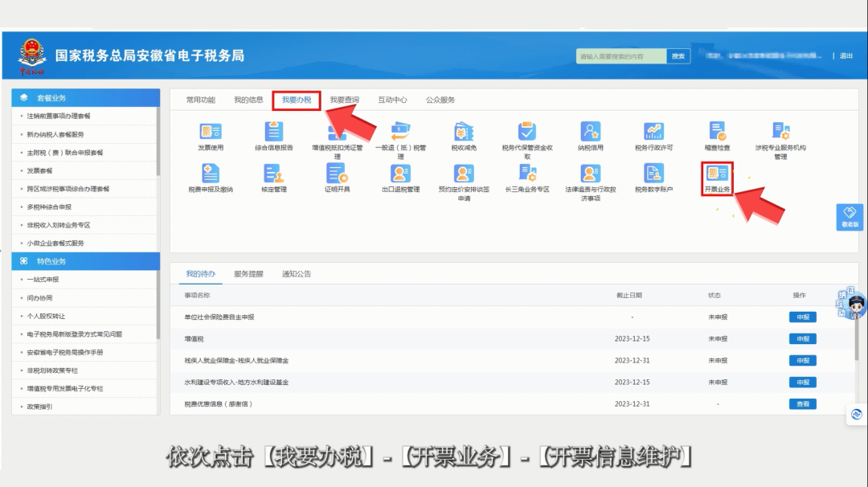
Task: Go to the 互动中心 tab
Action: coord(392,100)
